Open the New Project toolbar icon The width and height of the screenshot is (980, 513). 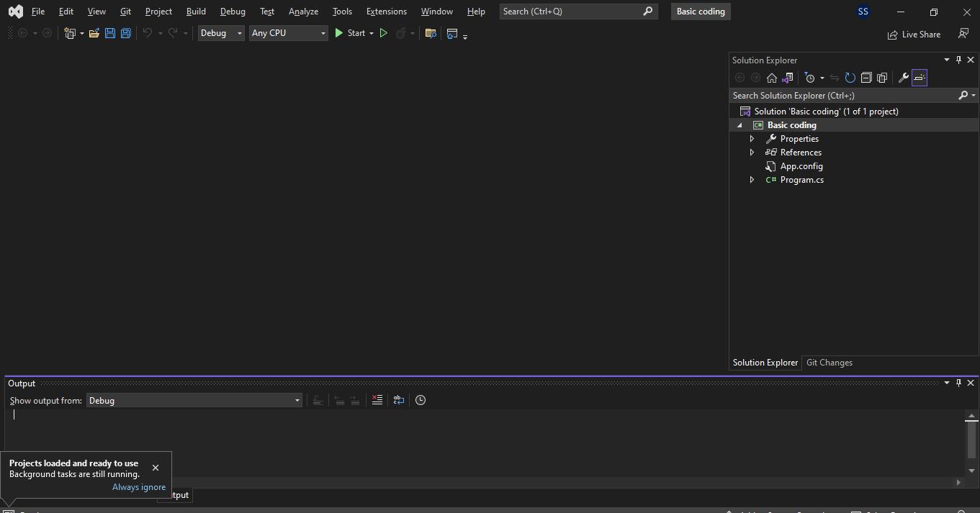click(x=70, y=33)
